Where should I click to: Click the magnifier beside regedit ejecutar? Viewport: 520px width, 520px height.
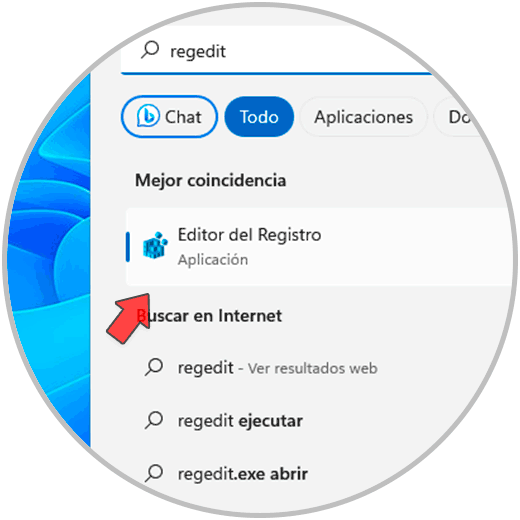[x=154, y=420]
